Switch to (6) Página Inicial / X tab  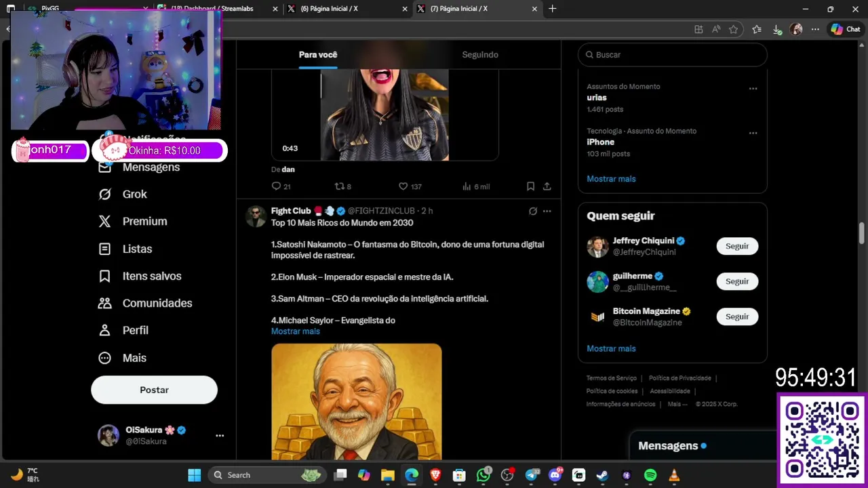[x=346, y=9]
